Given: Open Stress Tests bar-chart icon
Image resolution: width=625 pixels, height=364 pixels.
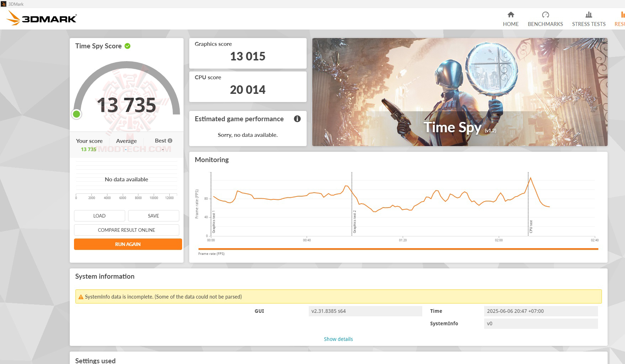Looking at the screenshot, I should pyautogui.click(x=588, y=15).
